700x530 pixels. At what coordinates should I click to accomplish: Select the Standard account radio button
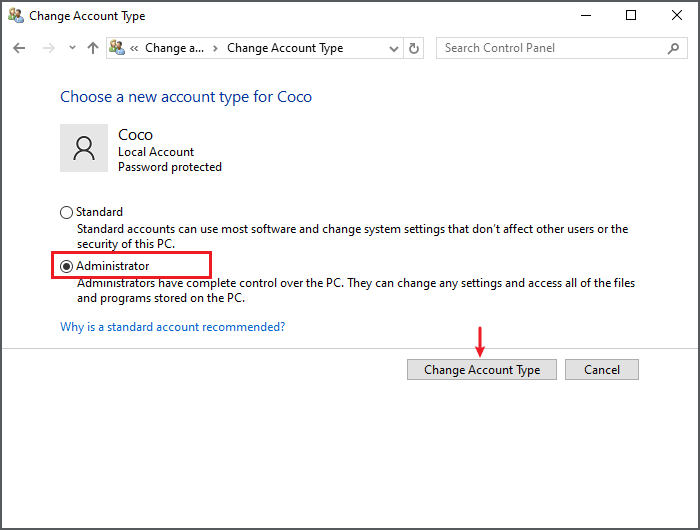click(x=66, y=212)
